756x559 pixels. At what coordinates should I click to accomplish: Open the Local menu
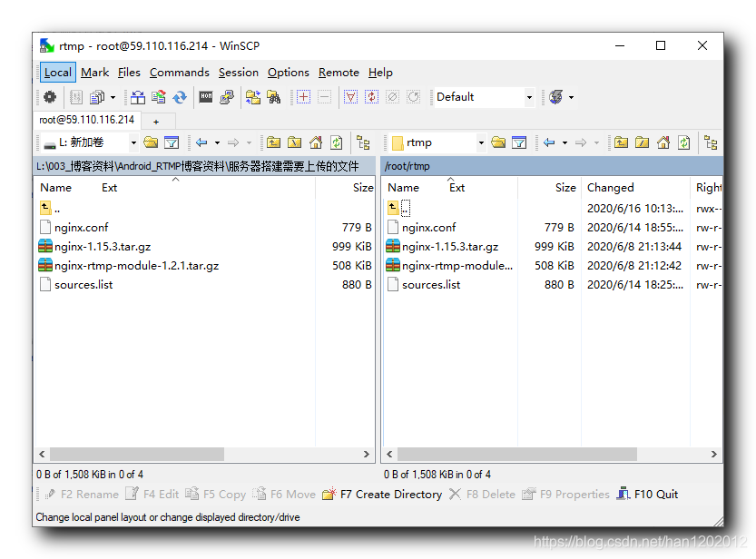[58, 73]
